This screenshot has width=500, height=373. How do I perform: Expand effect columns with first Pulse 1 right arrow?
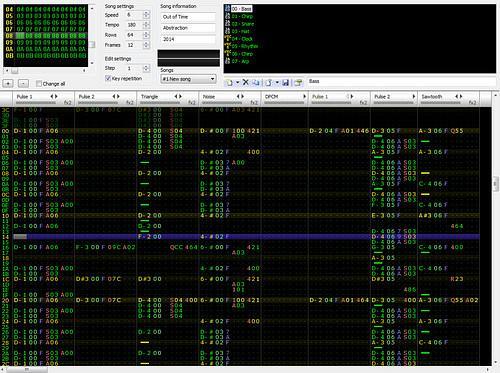point(56,96)
